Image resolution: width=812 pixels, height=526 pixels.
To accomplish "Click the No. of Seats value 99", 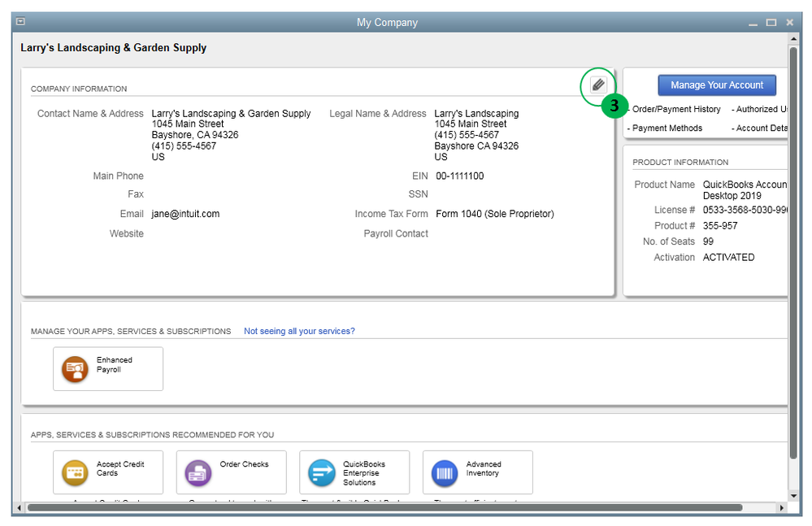I will point(708,241).
